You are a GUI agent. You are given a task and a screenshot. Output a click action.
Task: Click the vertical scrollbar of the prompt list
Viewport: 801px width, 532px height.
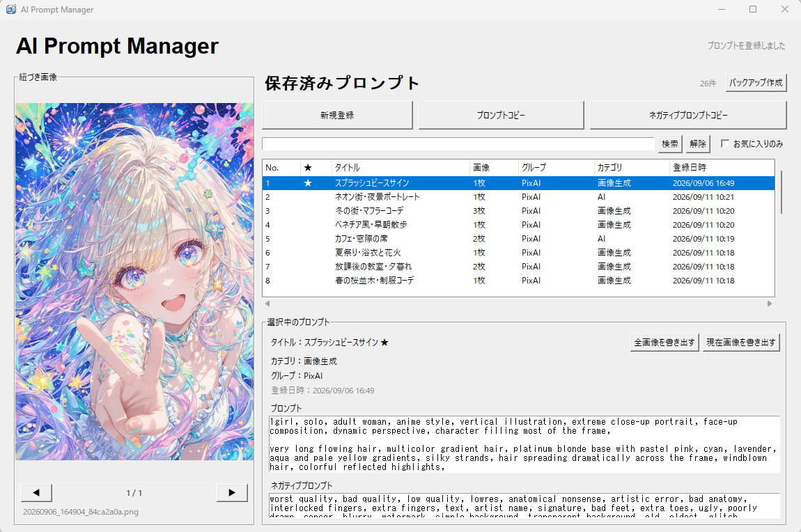pos(781,192)
